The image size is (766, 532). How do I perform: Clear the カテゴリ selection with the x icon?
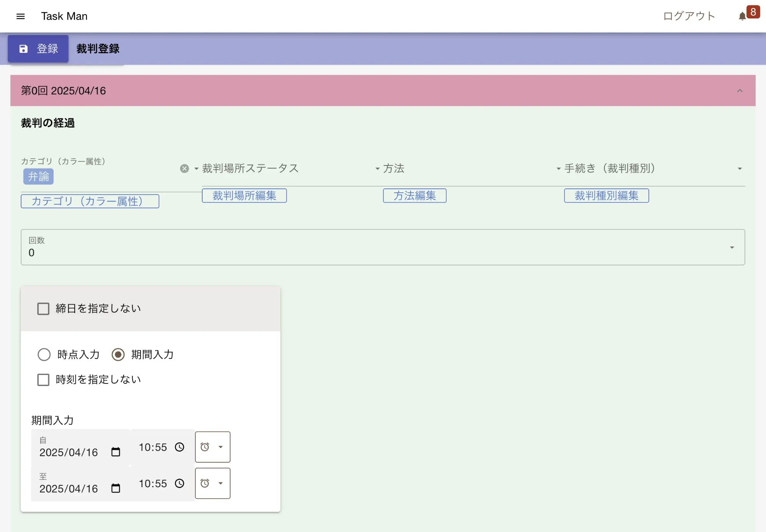[184, 169]
